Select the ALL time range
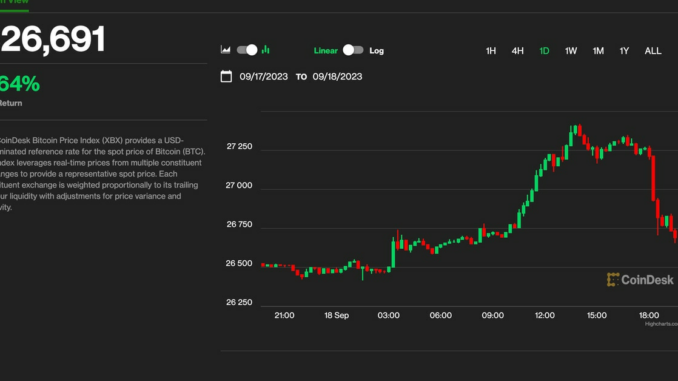 point(653,51)
